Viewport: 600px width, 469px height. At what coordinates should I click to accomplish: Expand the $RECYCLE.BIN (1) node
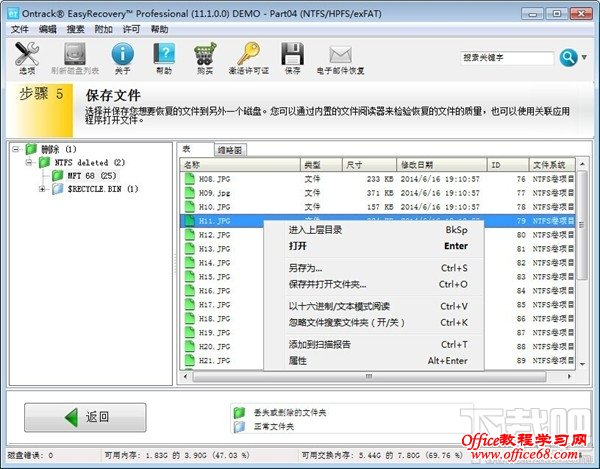pyautogui.click(x=42, y=189)
